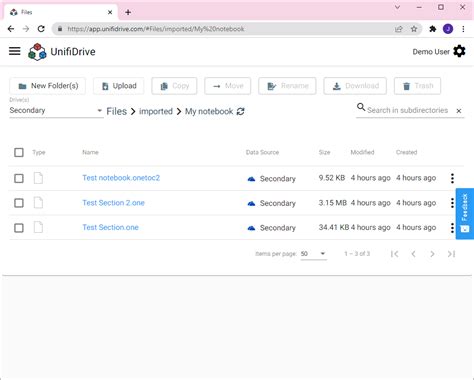Viewport: 474px width, 380px height.
Task: Open the Chrome three-dot menu
Action: [463, 29]
